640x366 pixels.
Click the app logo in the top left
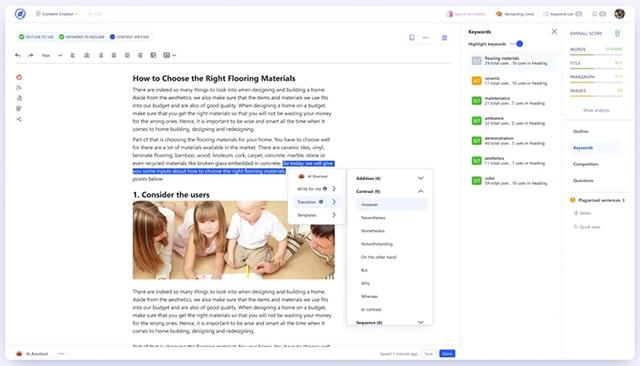click(x=20, y=14)
